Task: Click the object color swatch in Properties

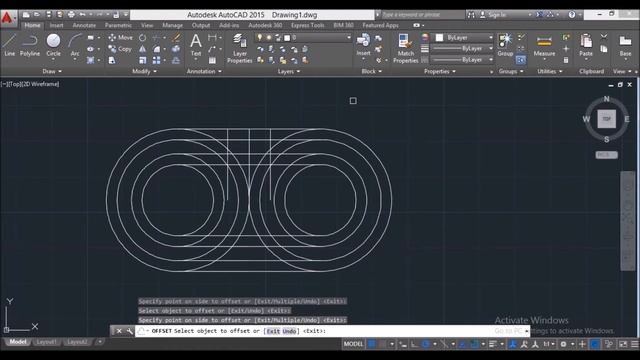Action: 439,38
